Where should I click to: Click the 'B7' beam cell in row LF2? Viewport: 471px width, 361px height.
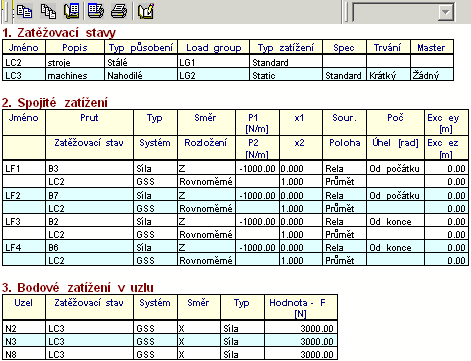89,195
